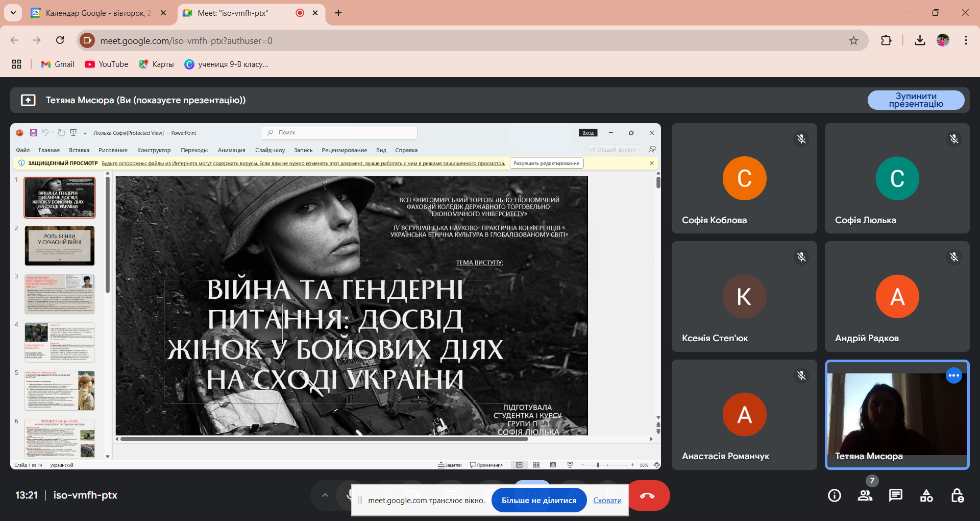Open the Chrome downloads icon
Screen dimensions: 980x521
pyautogui.click(x=920, y=40)
